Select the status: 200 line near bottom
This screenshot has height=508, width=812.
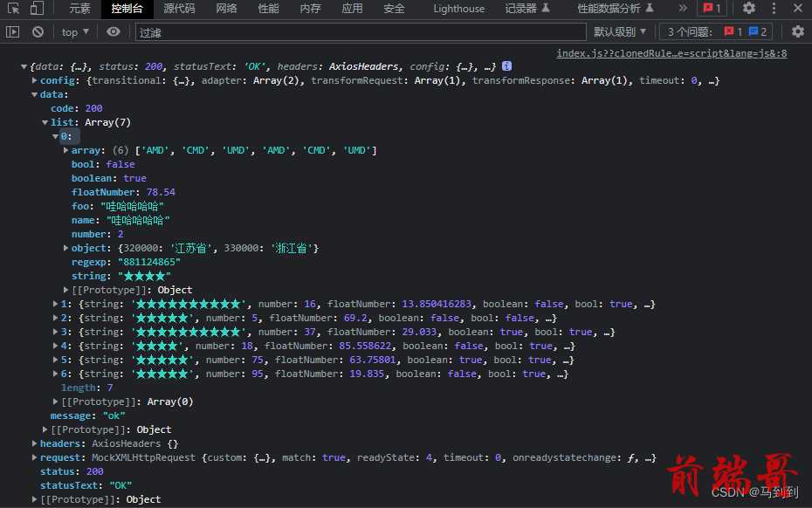tap(72, 471)
